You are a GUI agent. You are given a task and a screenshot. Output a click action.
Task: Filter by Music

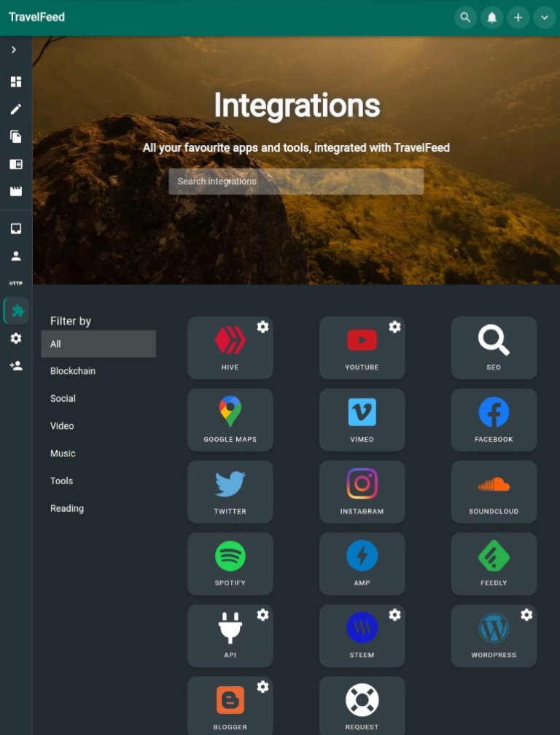[98, 454]
